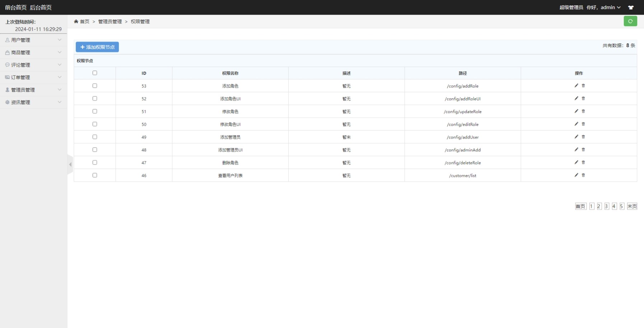Go to page 1 in pagination

[x=592, y=206]
